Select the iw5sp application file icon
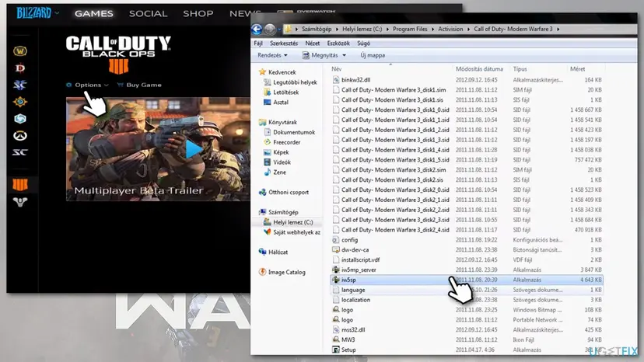644x362 pixels. coord(336,280)
